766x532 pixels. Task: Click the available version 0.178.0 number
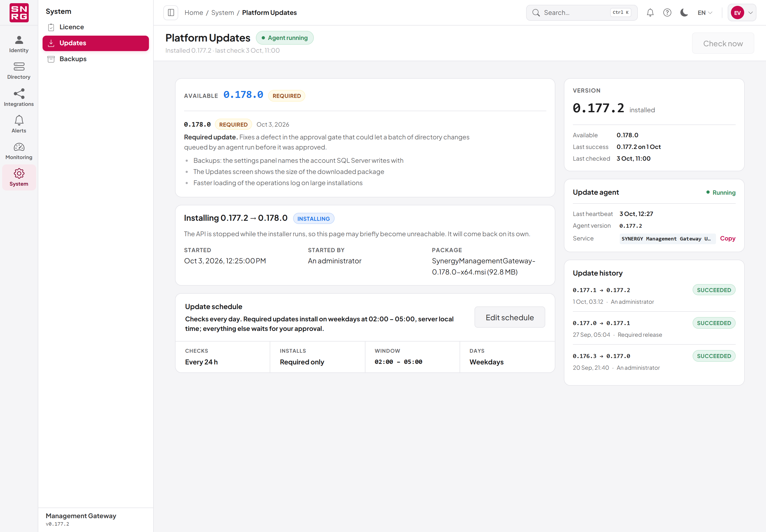pyautogui.click(x=243, y=95)
